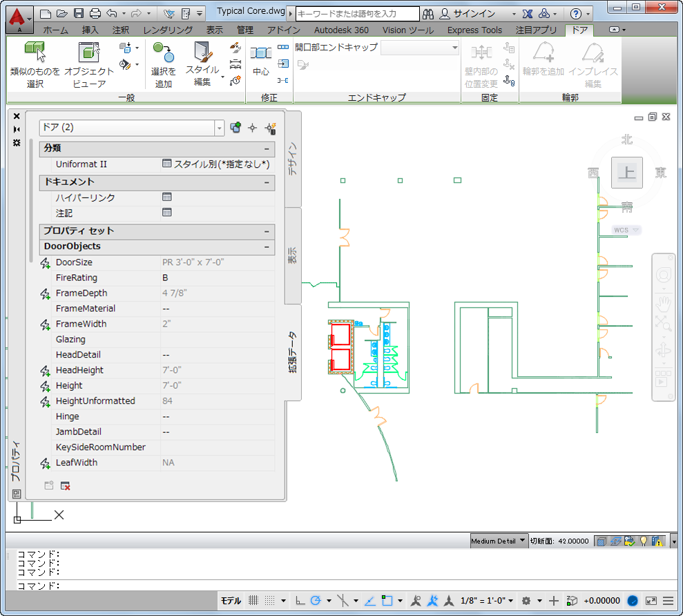Click the FrameMaterial value cell
Screen dimensions: 683x616
[x=218, y=309]
